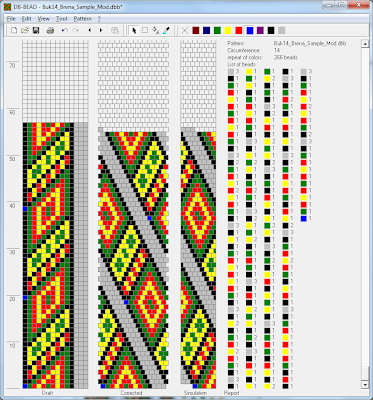
Task: Select the purple bead color
Action: pos(260,31)
